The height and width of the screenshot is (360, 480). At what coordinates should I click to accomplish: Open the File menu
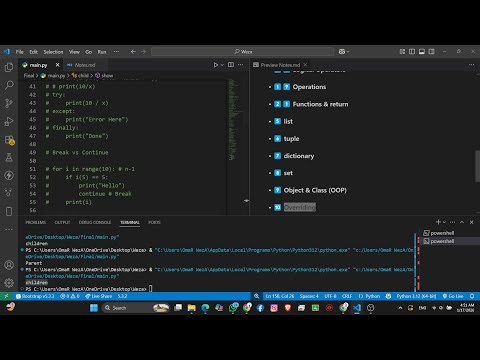(x=20, y=52)
